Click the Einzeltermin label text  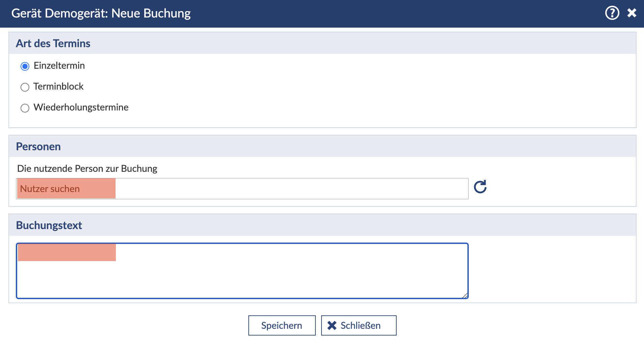pyautogui.click(x=59, y=66)
